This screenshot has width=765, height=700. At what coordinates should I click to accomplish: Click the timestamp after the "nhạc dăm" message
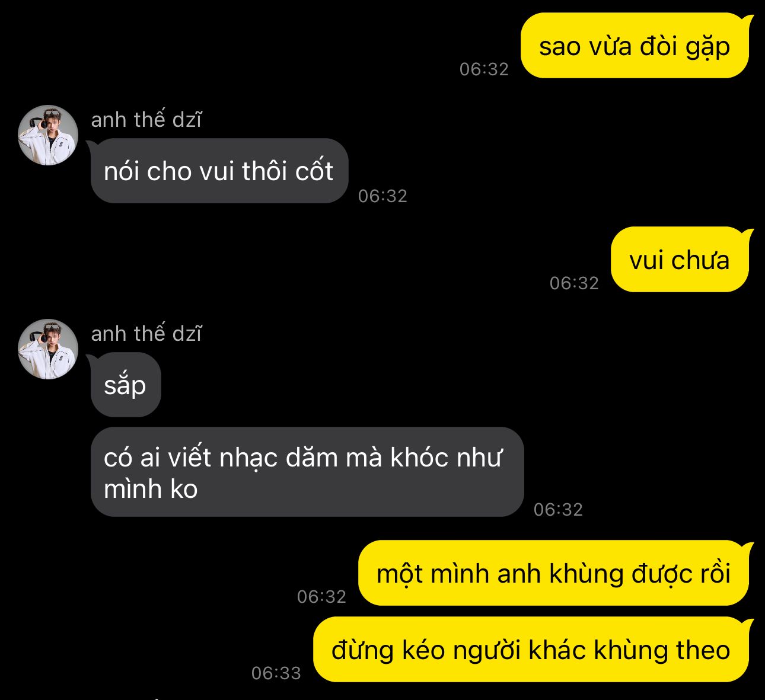coord(558,509)
